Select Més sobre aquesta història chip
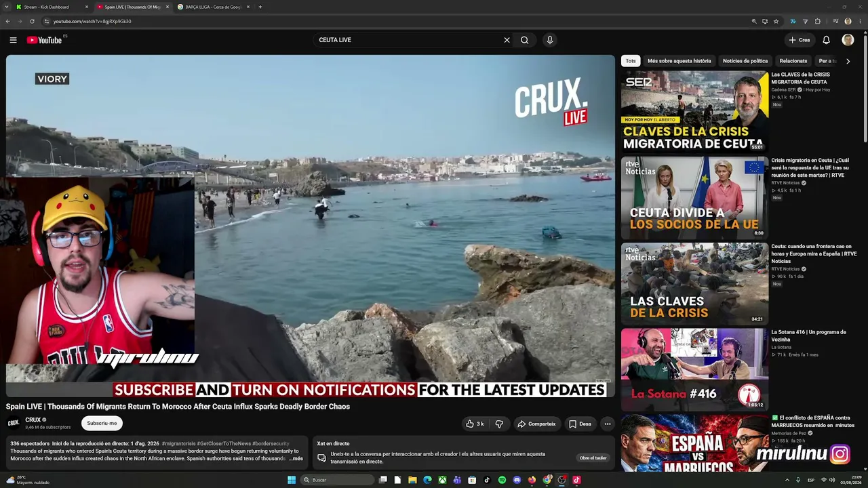Screen dimensions: 868x488 [679, 61]
